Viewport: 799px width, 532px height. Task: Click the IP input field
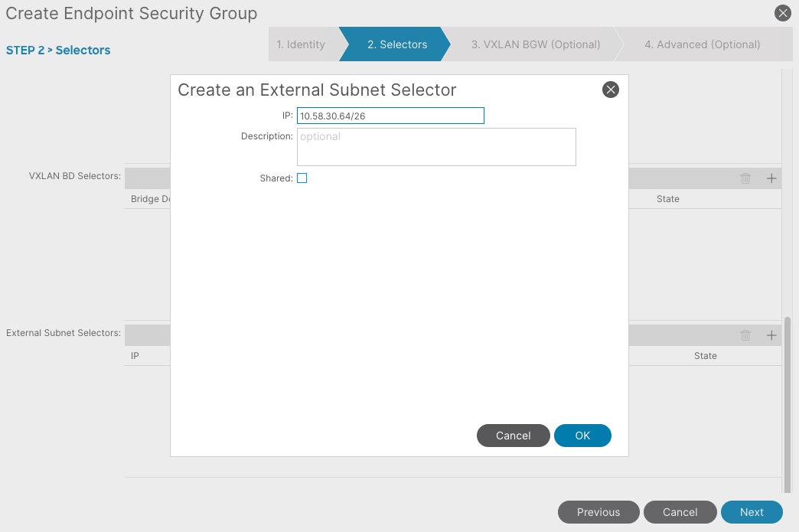coord(390,116)
